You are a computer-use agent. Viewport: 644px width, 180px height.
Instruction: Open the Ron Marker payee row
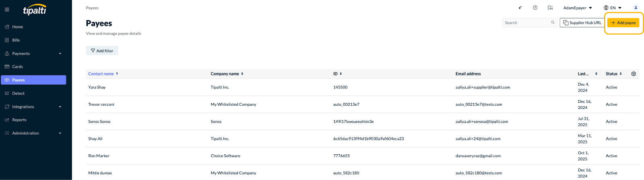[x=362, y=156]
